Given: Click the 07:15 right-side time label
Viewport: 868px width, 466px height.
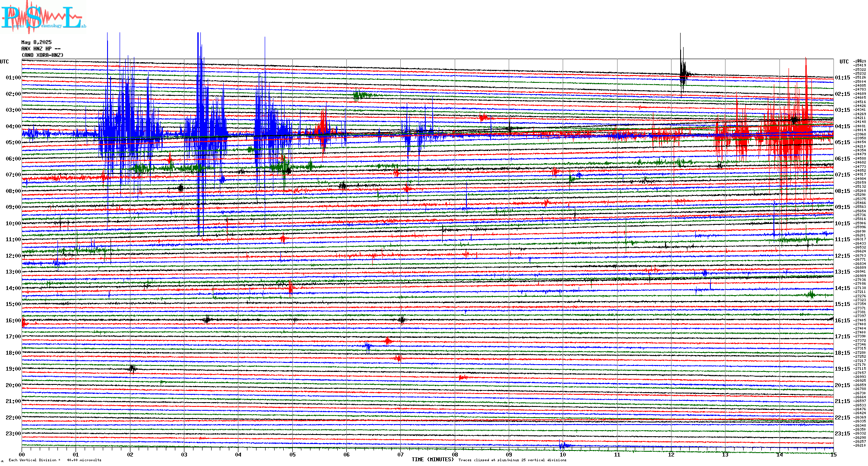Looking at the screenshot, I should point(842,175).
